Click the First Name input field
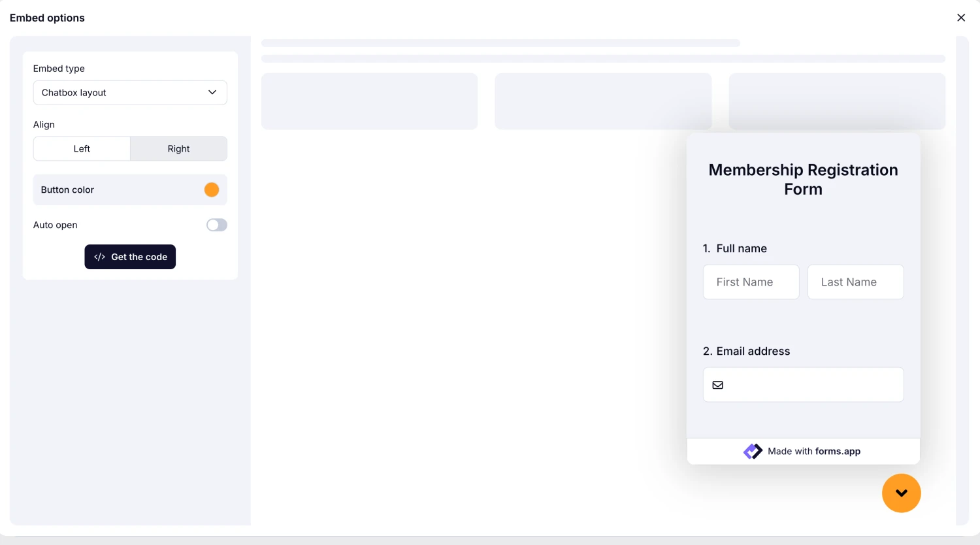Viewport: 980px width, 545px height. pyautogui.click(x=751, y=282)
